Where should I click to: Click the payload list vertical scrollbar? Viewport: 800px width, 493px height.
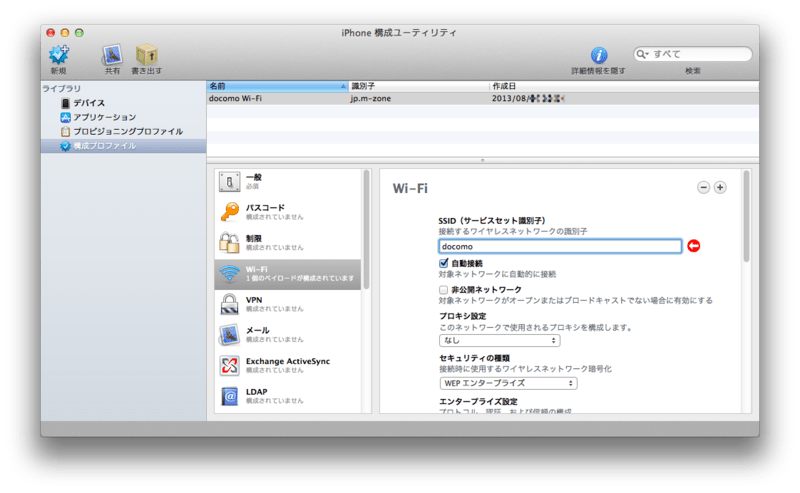pos(366,230)
